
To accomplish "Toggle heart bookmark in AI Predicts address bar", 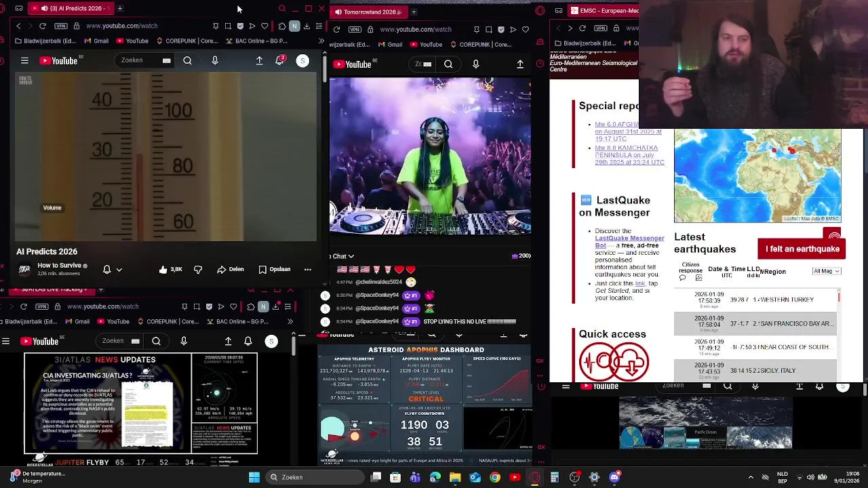I will [264, 26].
